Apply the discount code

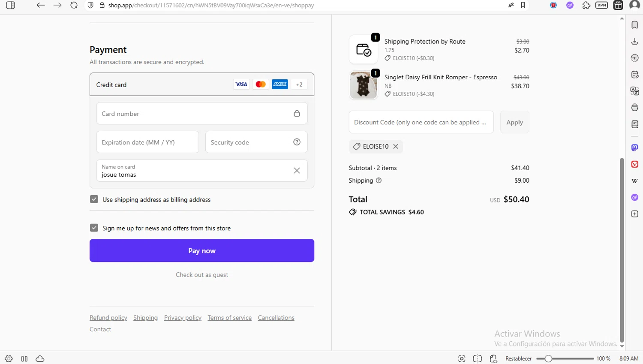pos(514,122)
